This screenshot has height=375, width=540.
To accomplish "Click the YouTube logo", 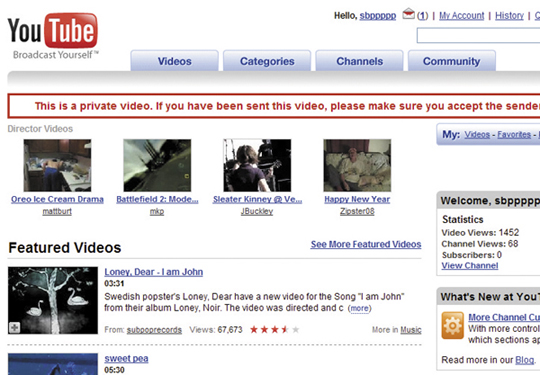I will (x=52, y=35).
